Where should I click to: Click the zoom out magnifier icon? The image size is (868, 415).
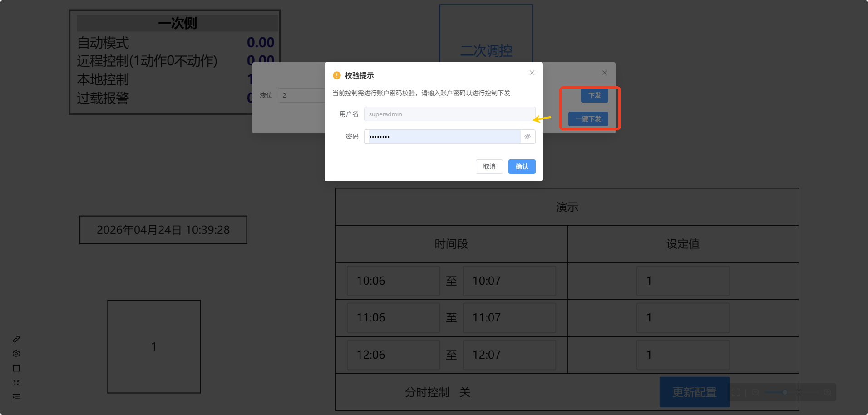point(755,392)
